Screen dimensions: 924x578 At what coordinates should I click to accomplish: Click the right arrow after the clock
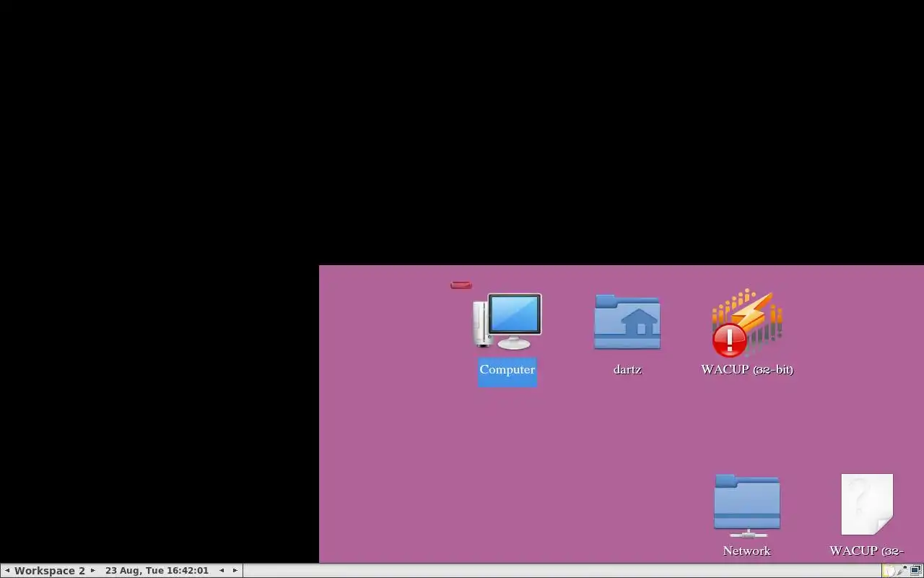[x=235, y=571]
